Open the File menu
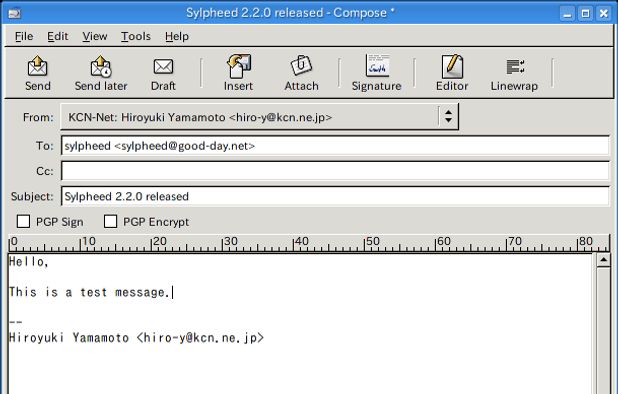 click(x=24, y=36)
